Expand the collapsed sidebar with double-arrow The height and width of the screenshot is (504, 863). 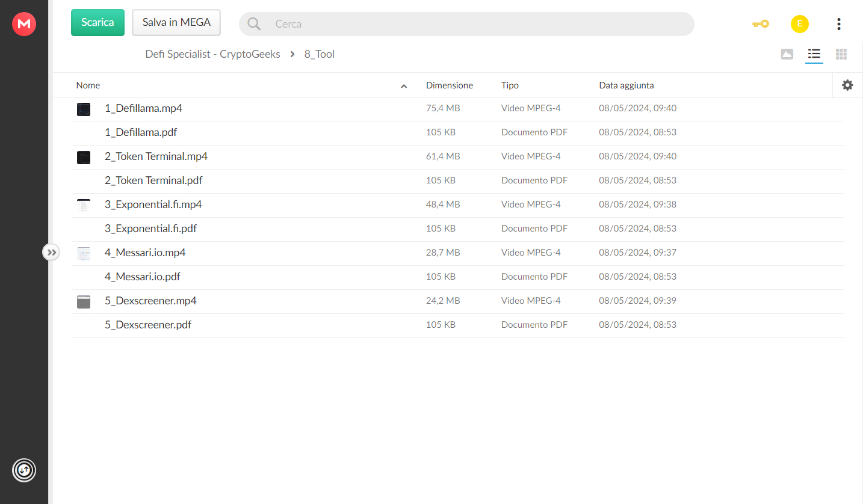52,252
